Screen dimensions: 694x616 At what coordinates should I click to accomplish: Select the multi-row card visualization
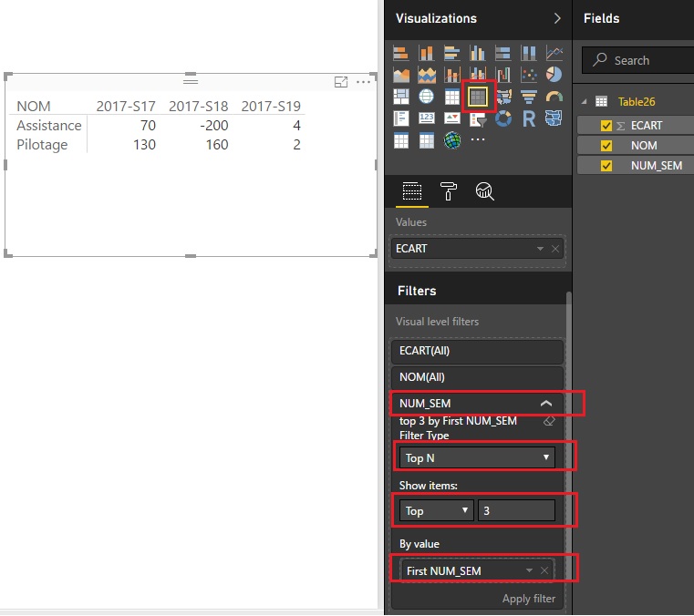coord(401,118)
